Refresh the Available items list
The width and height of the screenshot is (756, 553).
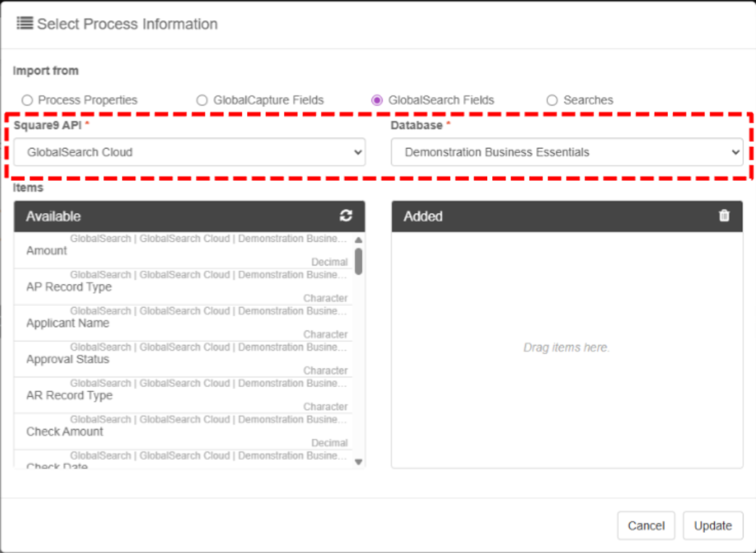[345, 215]
